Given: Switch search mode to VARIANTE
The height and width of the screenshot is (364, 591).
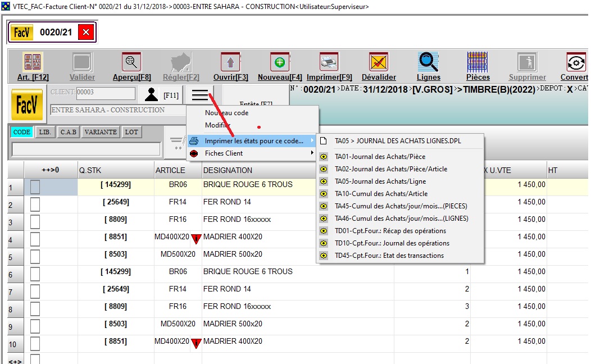Looking at the screenshot, I should (x=101, y=132).
